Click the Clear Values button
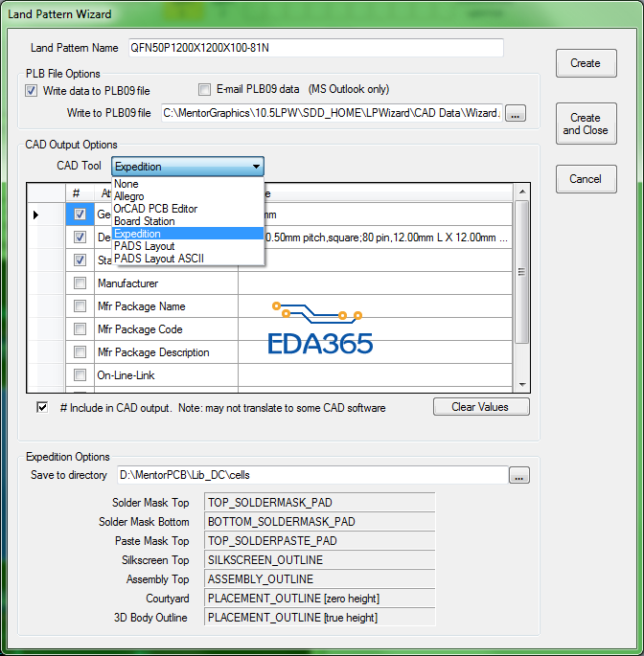 click(481, 407)
